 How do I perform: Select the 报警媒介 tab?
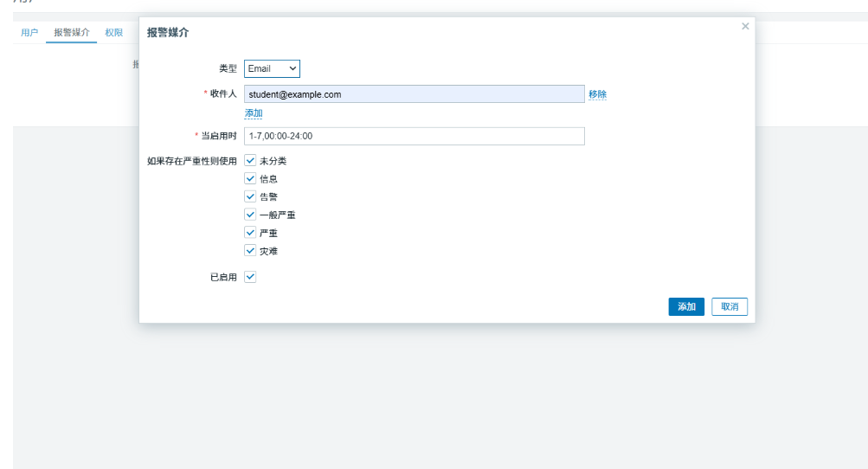click(x=72, y=33)
